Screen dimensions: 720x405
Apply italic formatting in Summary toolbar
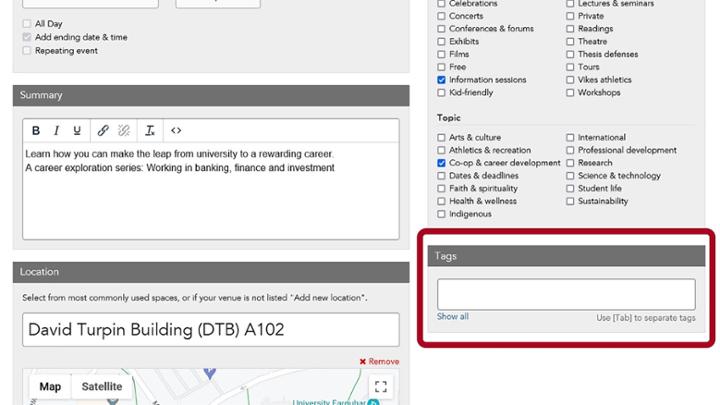pos(56,130)
